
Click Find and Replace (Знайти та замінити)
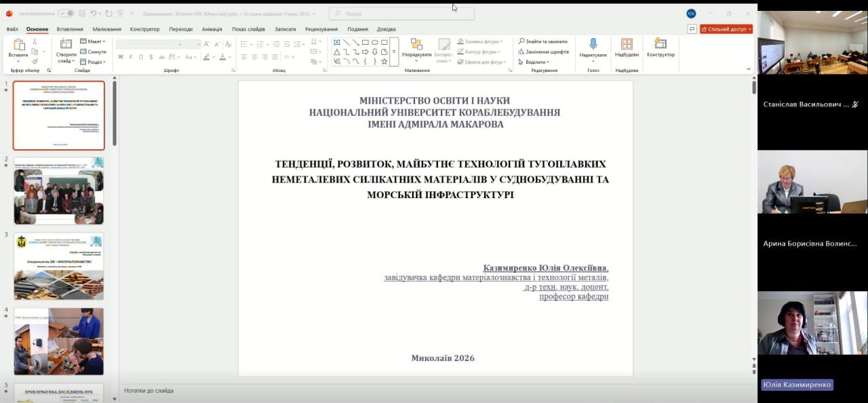pyautogui.click(x=543, y=41)
